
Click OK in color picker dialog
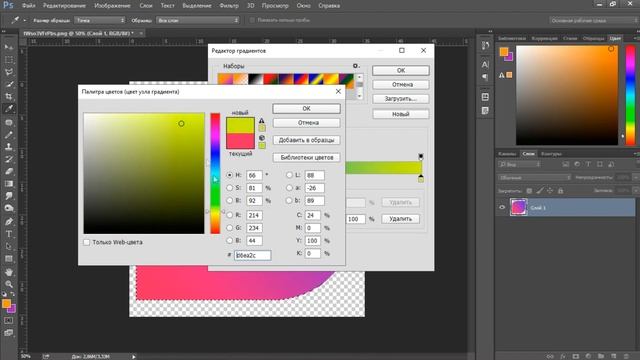(306, 109)
